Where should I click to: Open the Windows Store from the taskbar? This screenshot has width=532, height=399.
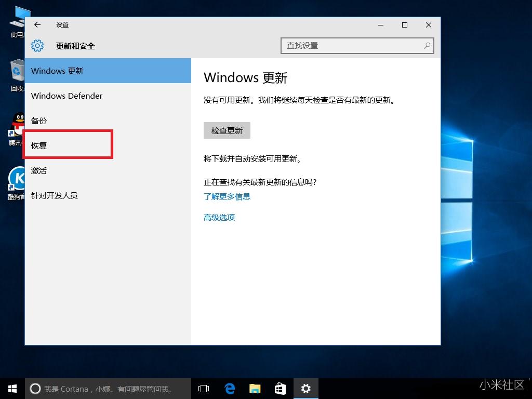tap(280, 388)
